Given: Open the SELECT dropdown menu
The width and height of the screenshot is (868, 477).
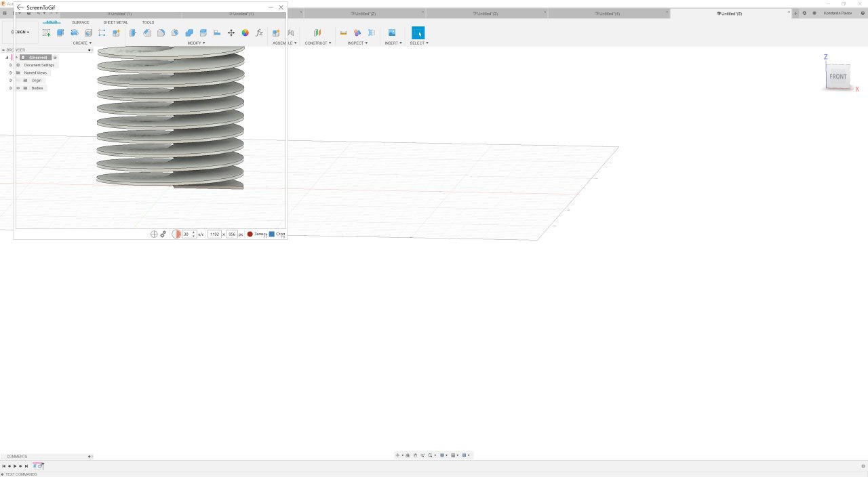Looking at the screenshot, I should [x=419, y=43].
